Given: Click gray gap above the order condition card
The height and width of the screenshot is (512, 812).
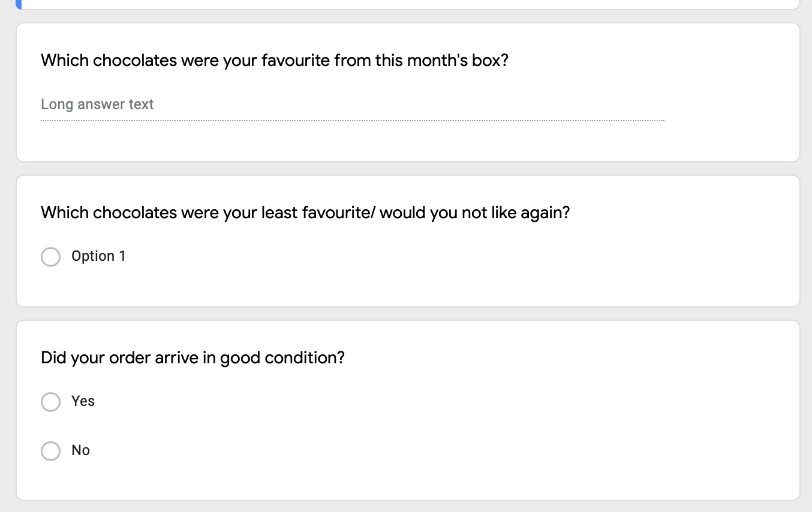Looking at the screenshot, I should point(408,314).
